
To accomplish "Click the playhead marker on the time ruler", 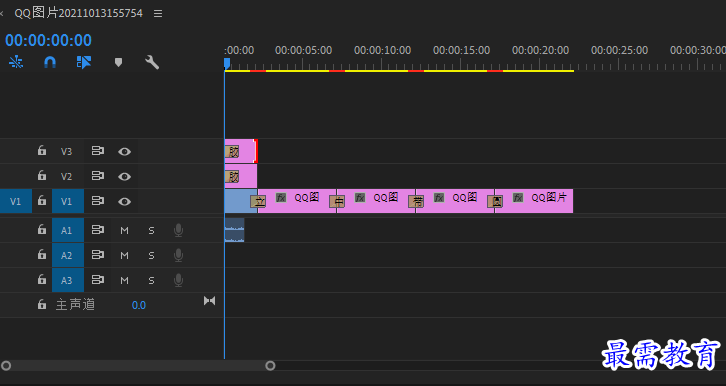I will pyautogui.click(x=227, y=63).
